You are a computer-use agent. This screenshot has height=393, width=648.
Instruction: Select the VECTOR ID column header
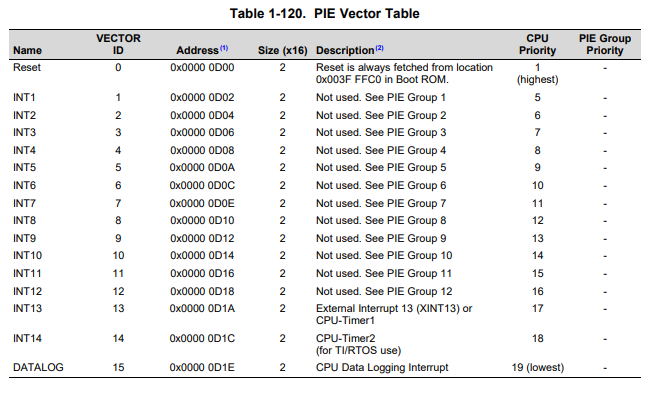click(x=118, y=44)
